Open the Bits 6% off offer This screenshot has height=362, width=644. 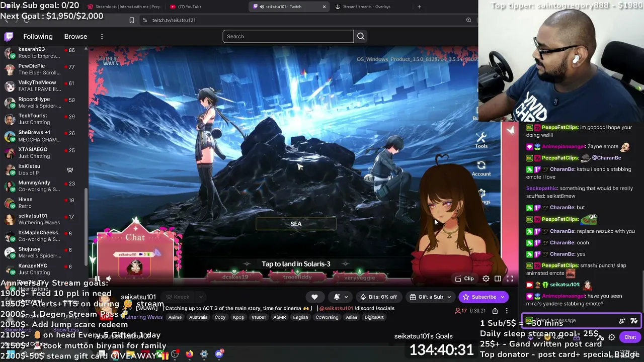point(378,297)
